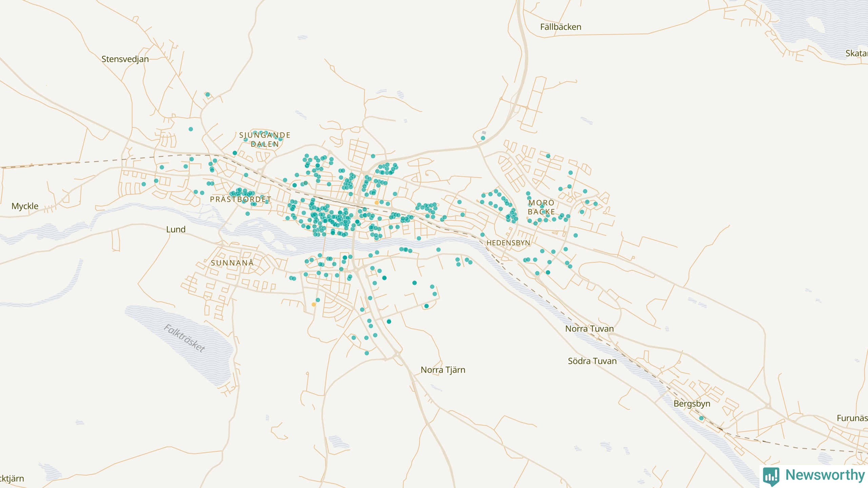This screenshot has width=868, height=488.
Task: Select the SJUNGANDE DALEN district label
Action: 264,140
